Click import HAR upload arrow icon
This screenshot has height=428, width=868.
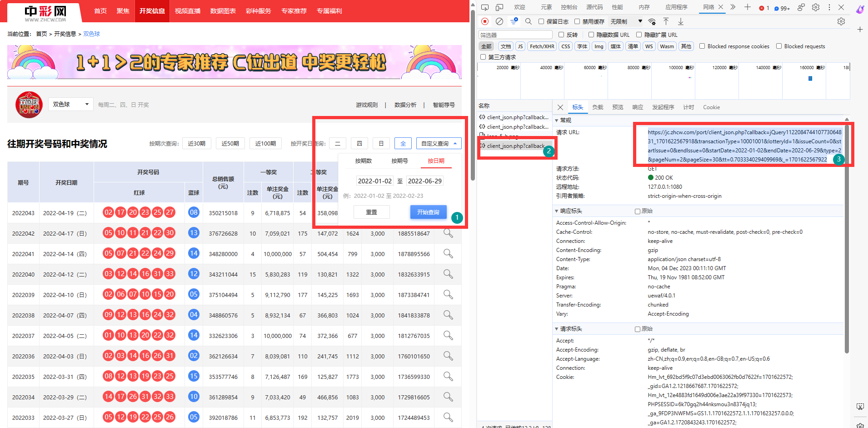tap(666, 21)
